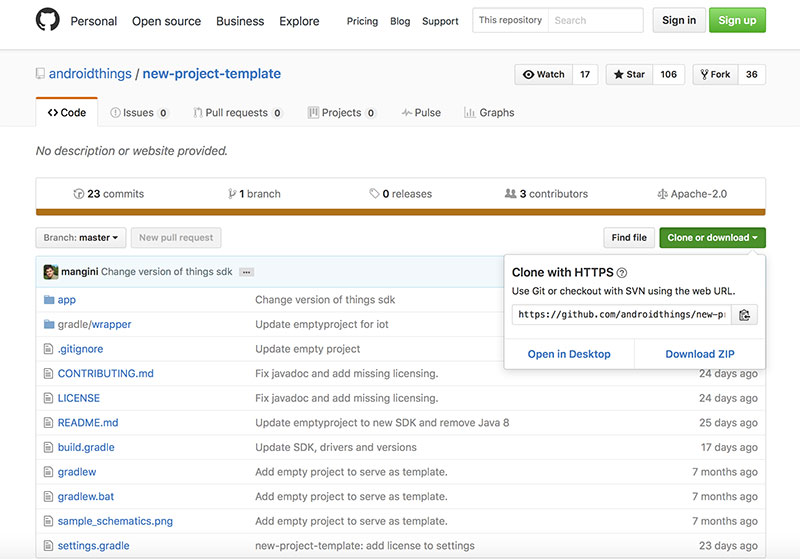The image size is (800, 559).
Task: Star the new-project-template repository
Action: [628, 74]
